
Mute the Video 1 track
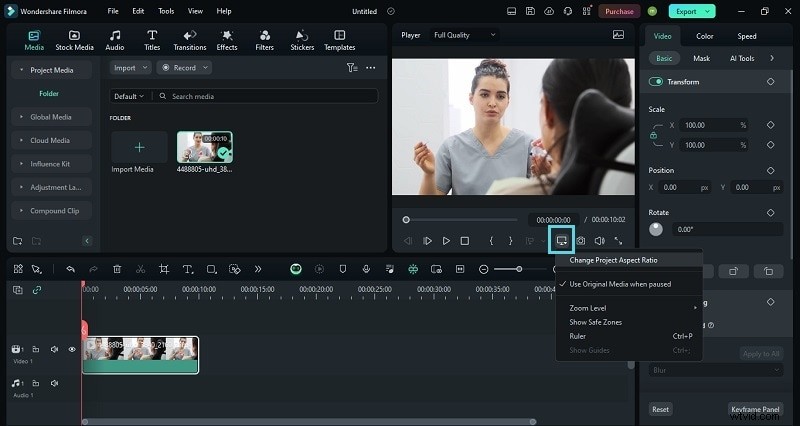(x=54, y=349)
